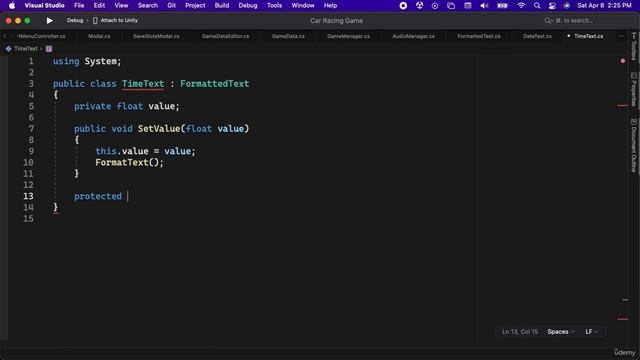The width and height of the screenshot is (640, 360).
Task: Open the Debug menu
Action: tap(248, 5)
